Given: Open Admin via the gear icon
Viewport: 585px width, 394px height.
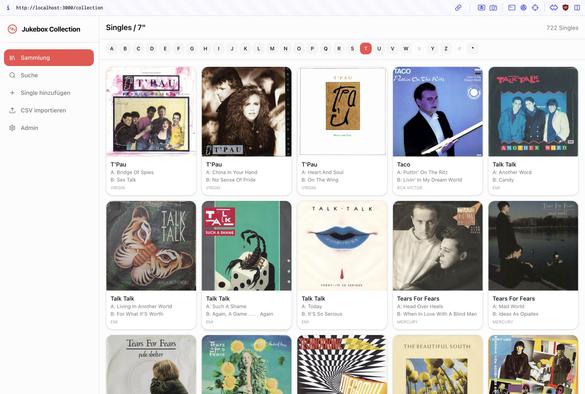Looking at the screenshot, I should coord(12,128).
